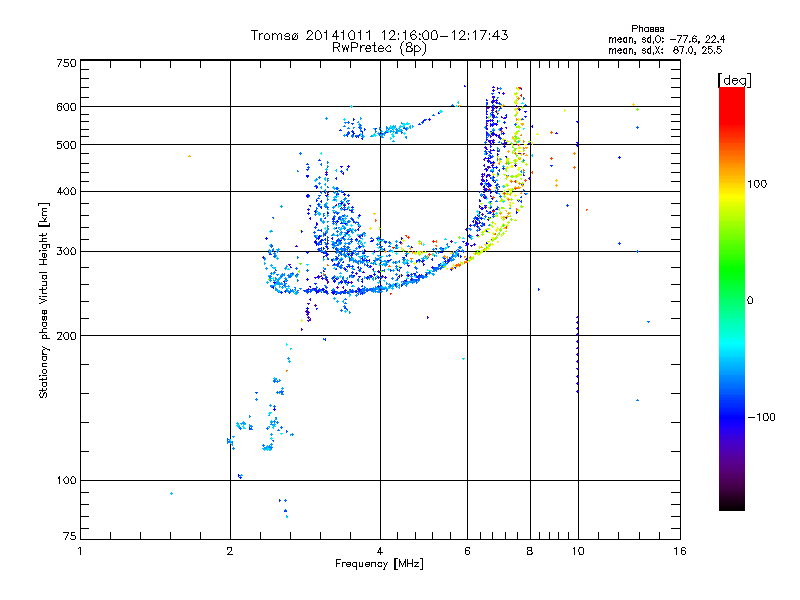Click y-axis tick label '400'
The height and width of the screenshot is (600, 800).
[x=66, y=192]
